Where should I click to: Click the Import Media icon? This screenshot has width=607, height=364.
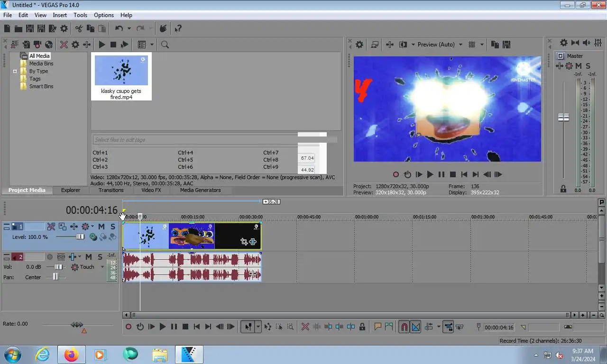point(26,45)
